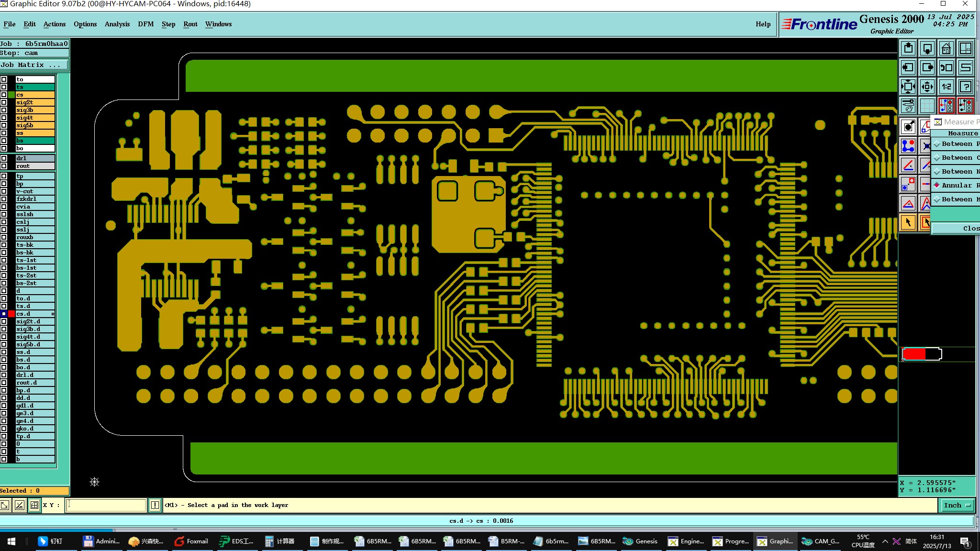The width and height of the screenshot is (980, 551).
Task: Click the home view icon
Action: (946, 48)
